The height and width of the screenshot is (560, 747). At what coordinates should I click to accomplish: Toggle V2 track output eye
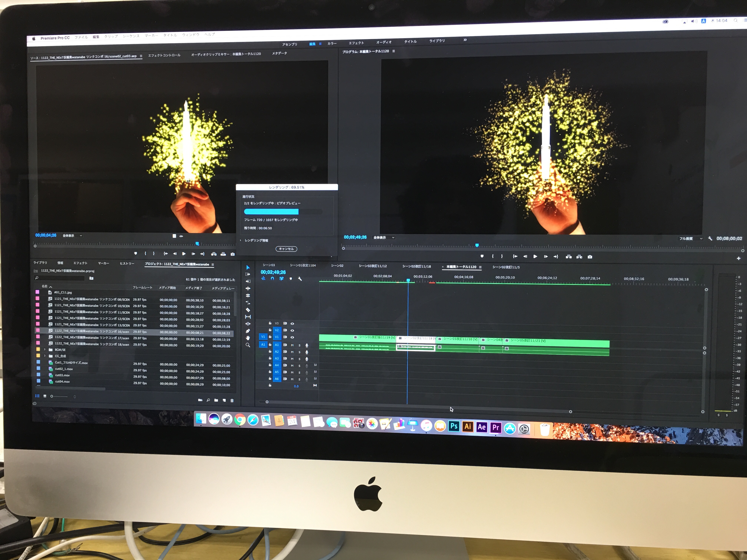tap(292, 331)
